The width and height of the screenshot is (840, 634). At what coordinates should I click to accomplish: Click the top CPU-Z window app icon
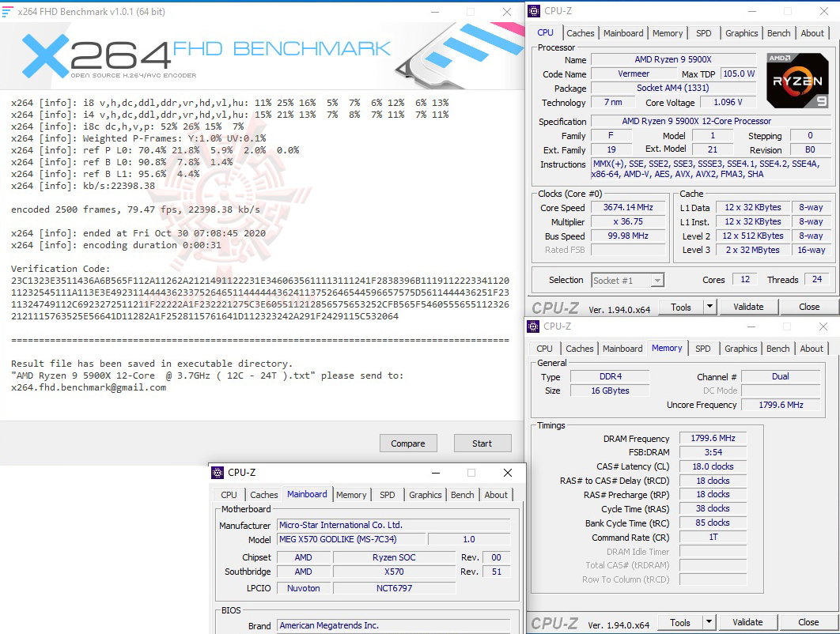click(534, 11)
